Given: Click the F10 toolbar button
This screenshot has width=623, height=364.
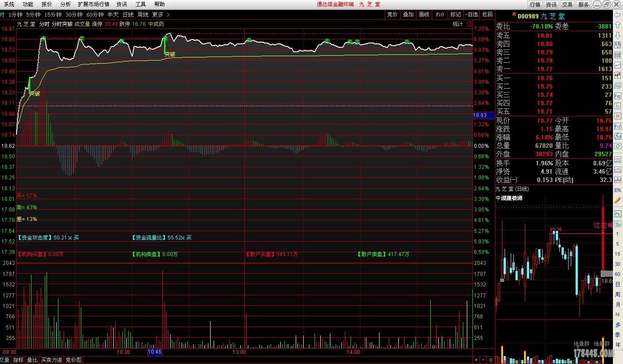Looking at the screenshot, I should tap(440, 14).
